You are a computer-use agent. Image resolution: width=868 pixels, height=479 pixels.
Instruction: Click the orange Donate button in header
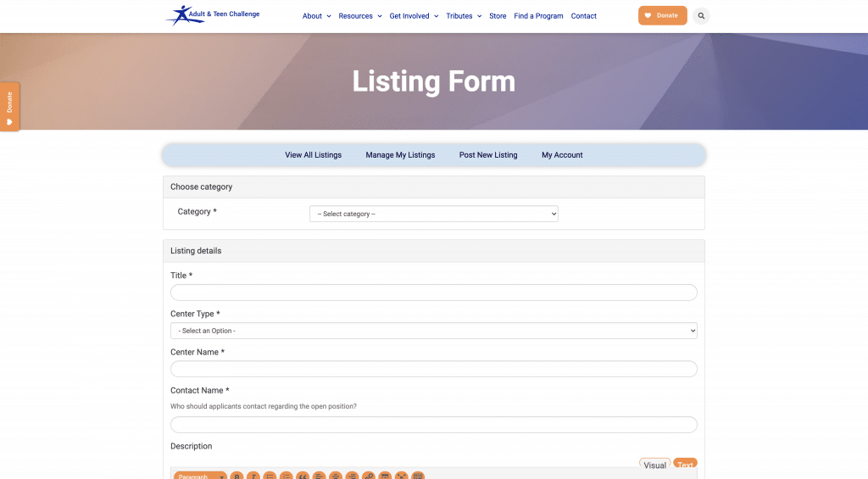tap(662, 15)
